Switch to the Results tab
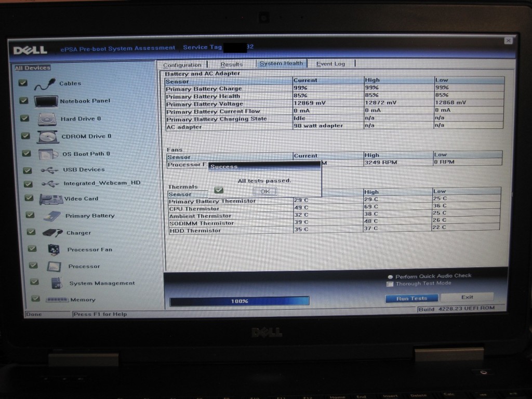The height and width of the screenshot is (399, 532). pos(232,64)
